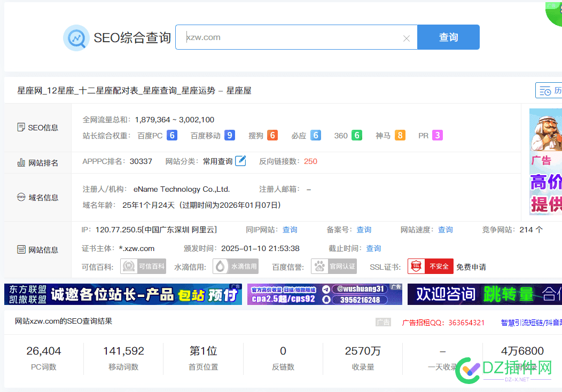Open the reverse link count 250
562x392 pixels.
tap(310, 161)
